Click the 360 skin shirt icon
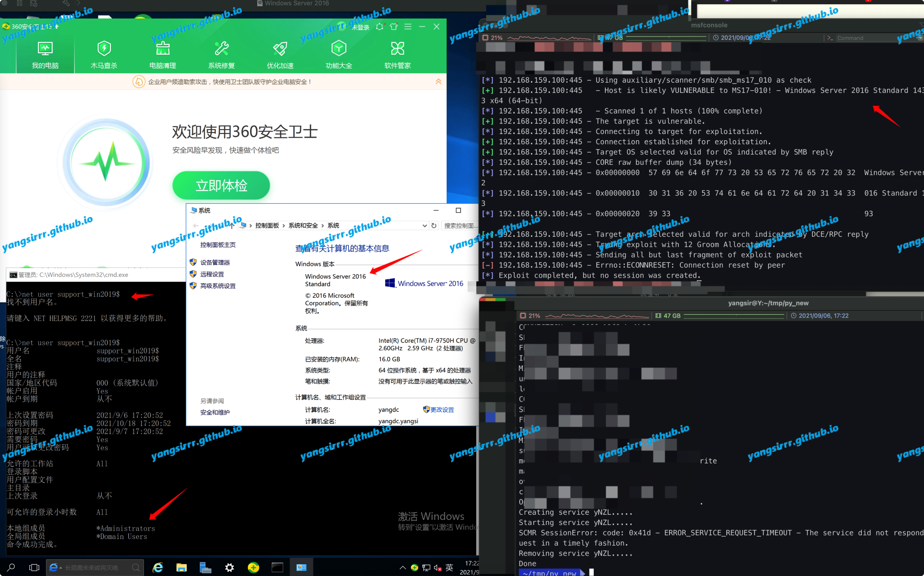The width and height of the screenshot is (924, 576). pyautogui.click(x=394, y=27)
